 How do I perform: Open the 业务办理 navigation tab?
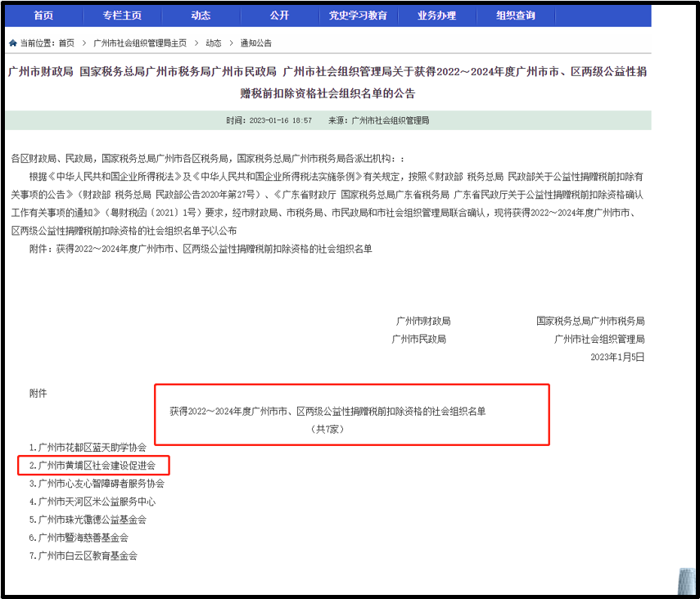[x=436, y=16]
